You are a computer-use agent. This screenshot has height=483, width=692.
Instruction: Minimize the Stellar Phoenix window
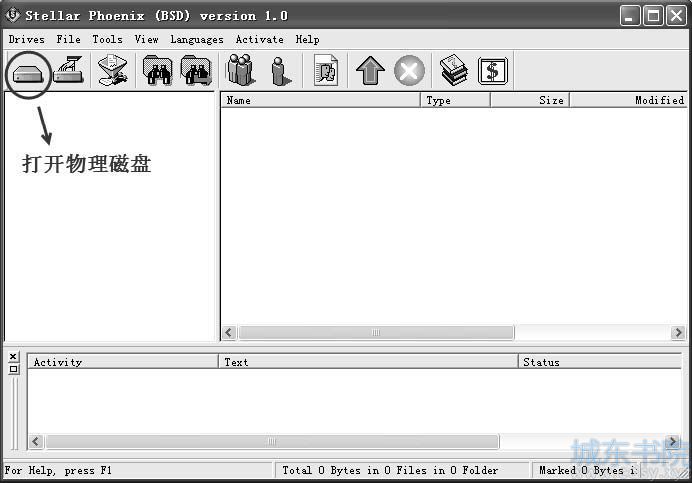[x=629, y=16]
